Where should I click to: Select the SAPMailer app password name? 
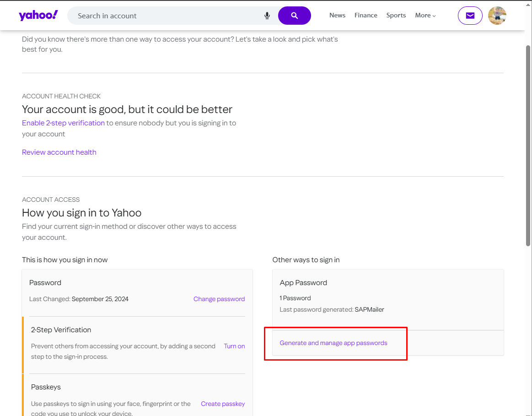pos(369,309)
